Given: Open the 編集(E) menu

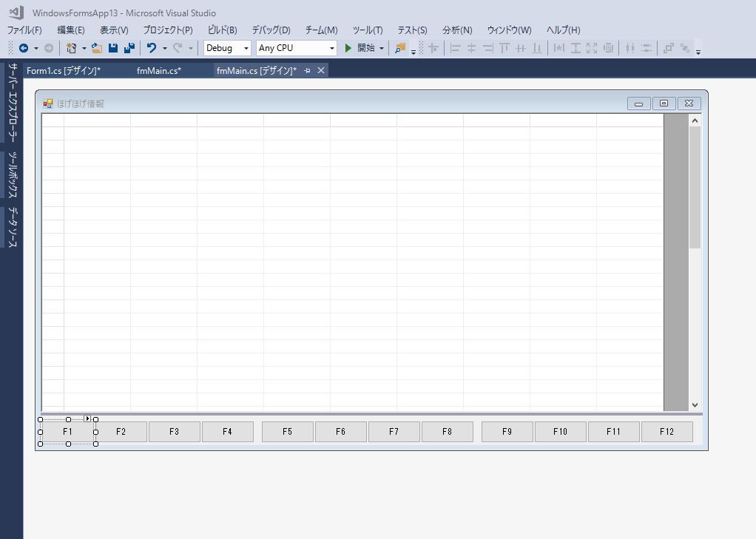Looking at the screenshot, I should pos(71,30).
